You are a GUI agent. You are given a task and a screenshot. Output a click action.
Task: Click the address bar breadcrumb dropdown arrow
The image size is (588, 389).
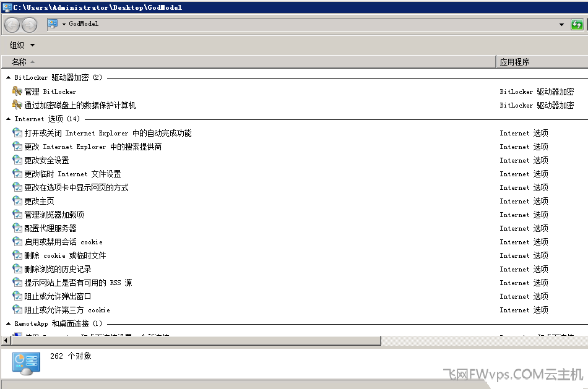click(64, 24)
